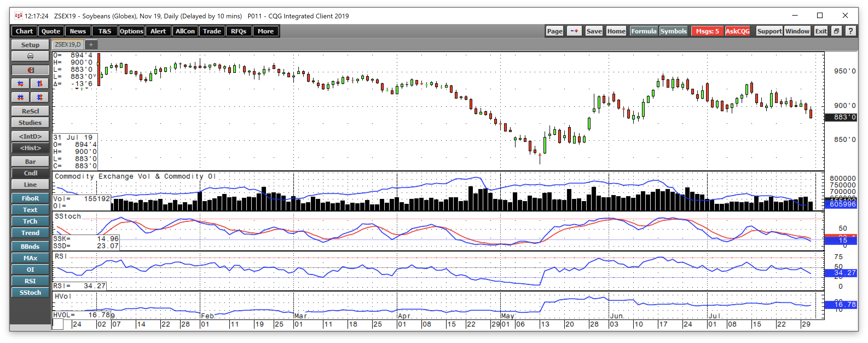Viewport: 868px width, 343px height.
Task: Open the Msgs: 5 messages button
Action: tap(707, 31)
